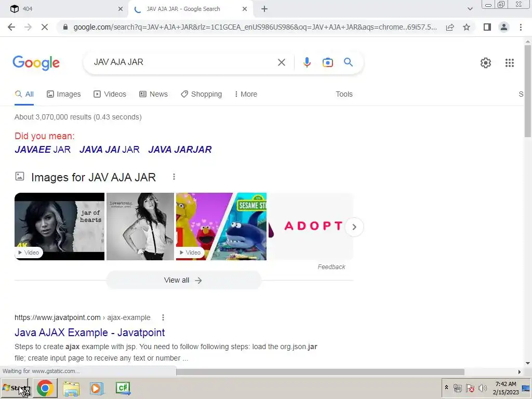The width and height of the screenshot is (532, 399).
Task: Click the Google logo
Action: [x=36, y=63]
